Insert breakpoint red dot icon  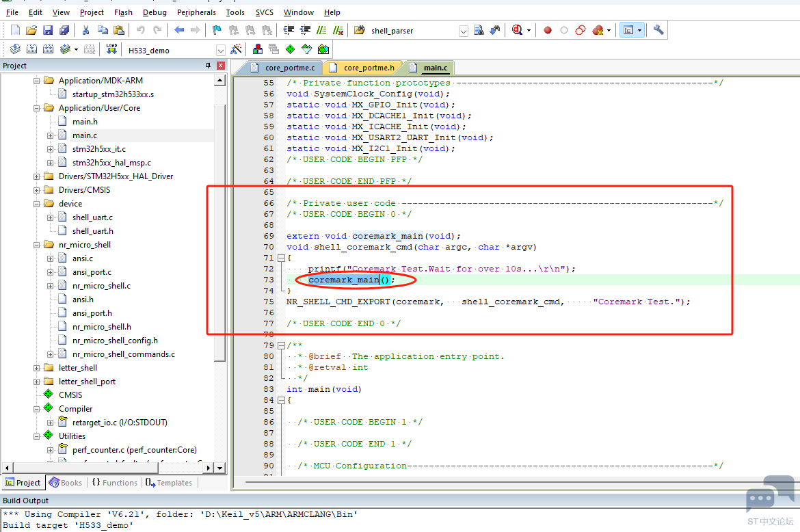pos(548,30)
